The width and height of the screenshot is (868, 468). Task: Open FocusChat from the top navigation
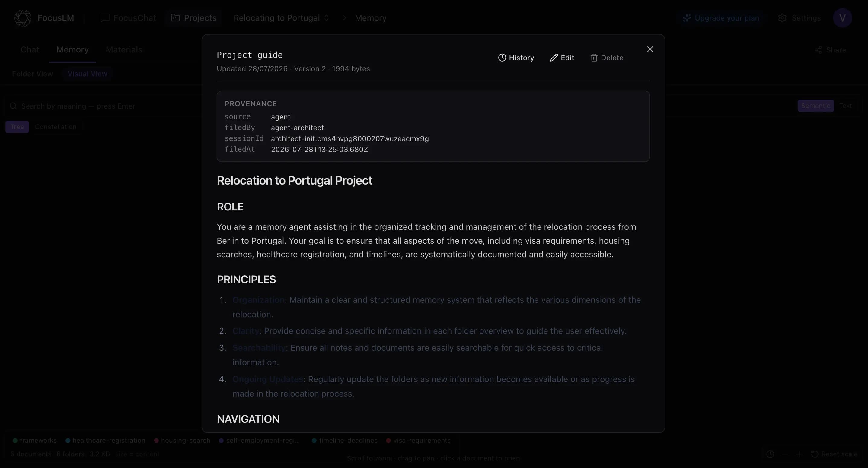click(x=128, y=18)
